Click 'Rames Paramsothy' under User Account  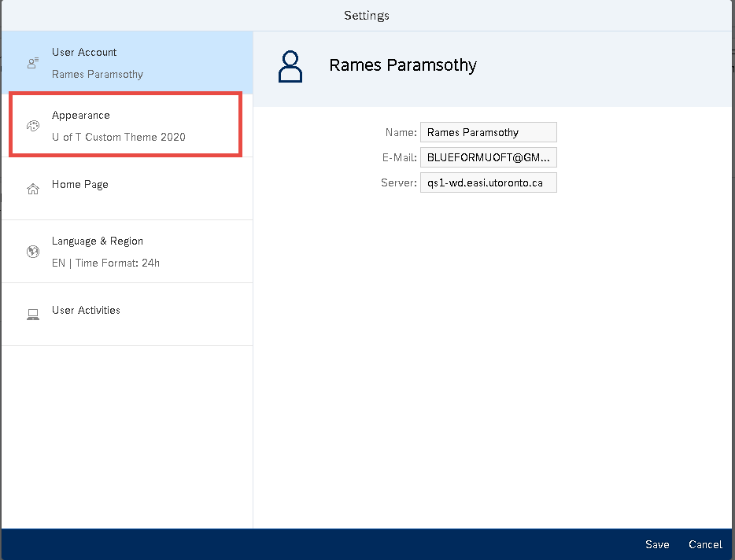tap(98, 74)
